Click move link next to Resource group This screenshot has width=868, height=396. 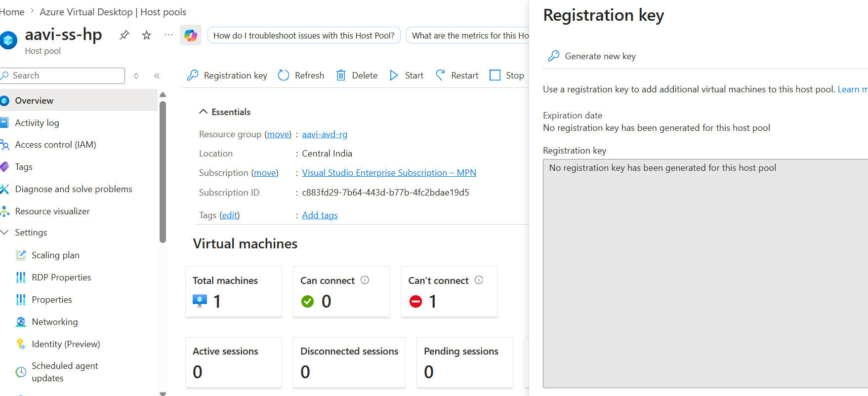pyautogui.click(x=278, y=134)
